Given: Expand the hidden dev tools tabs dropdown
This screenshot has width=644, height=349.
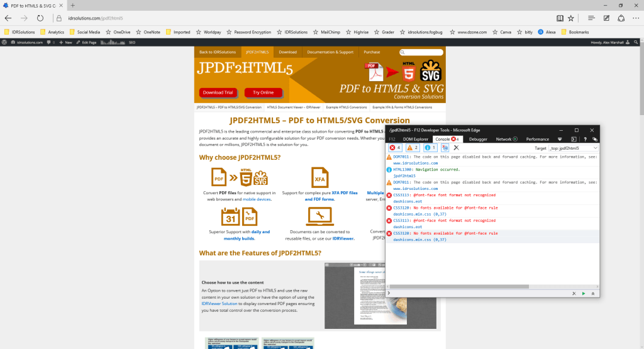Looking at the screenshot, I should [560, 139].
